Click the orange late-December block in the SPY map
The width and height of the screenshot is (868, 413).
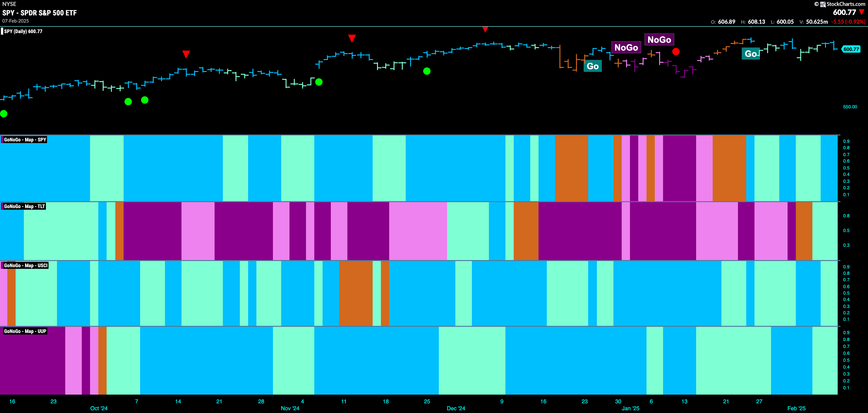[571, 168]
